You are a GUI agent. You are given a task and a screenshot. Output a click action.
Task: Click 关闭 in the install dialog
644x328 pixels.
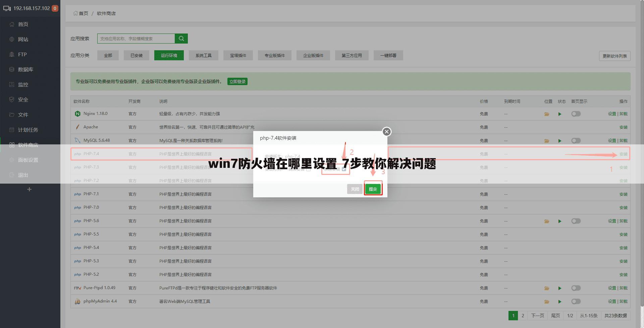(x=355, y=189)
